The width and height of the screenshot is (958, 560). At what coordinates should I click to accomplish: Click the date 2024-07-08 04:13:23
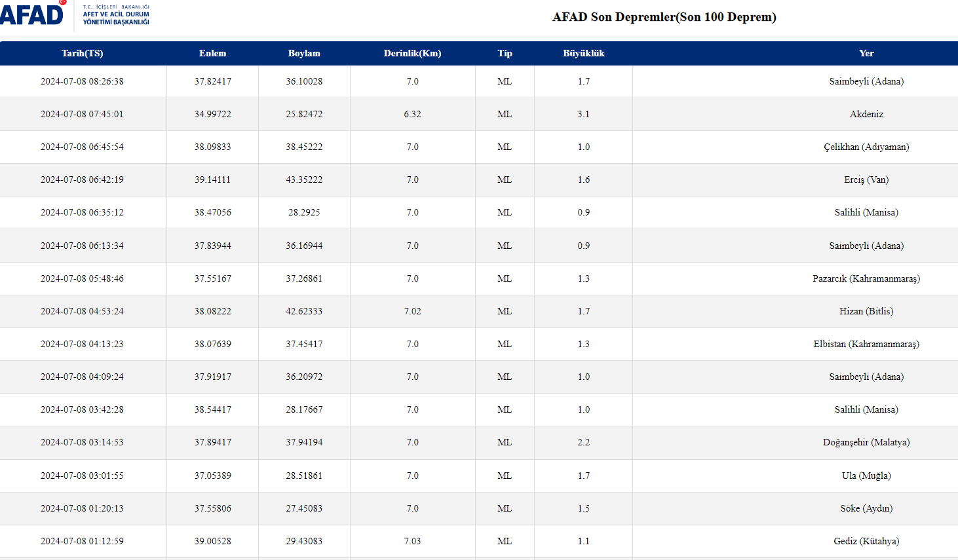(x=83, y=344)
